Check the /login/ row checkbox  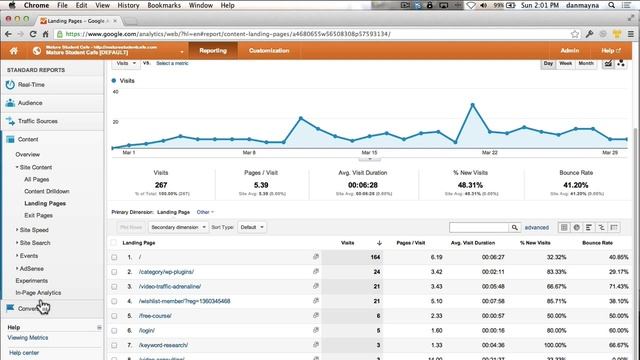pos(114,331)
